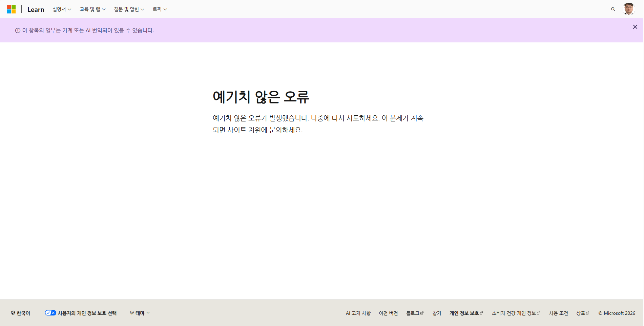
Task: Change language via 한국어 link
Action: (x=20, y=313)
